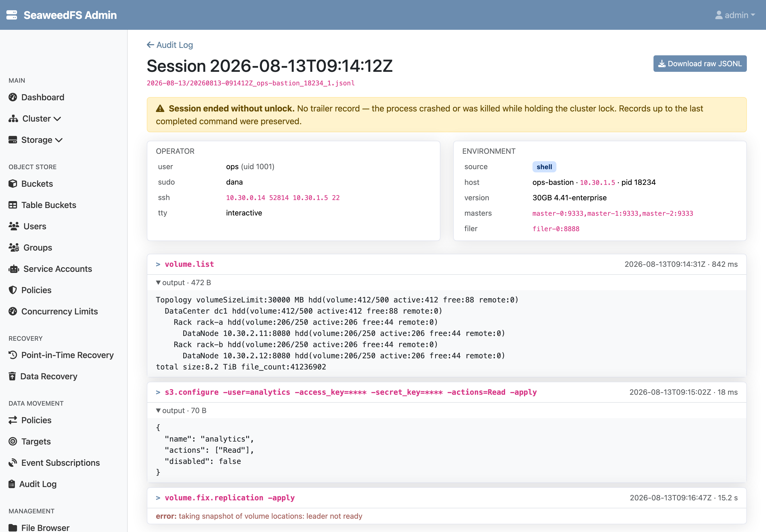Click the Cluster sitemap icon
The height and width of the screenshot is (532, 766).
13,119
